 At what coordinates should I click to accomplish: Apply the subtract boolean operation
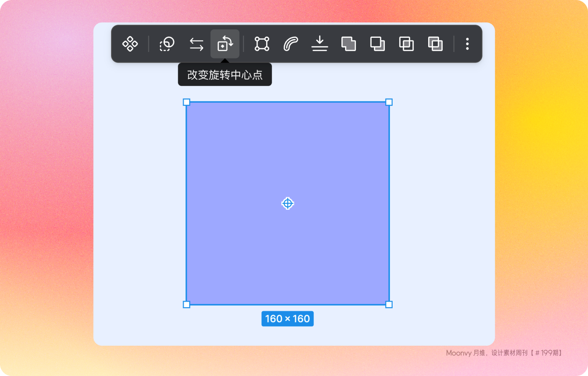[x=377, y=44]
